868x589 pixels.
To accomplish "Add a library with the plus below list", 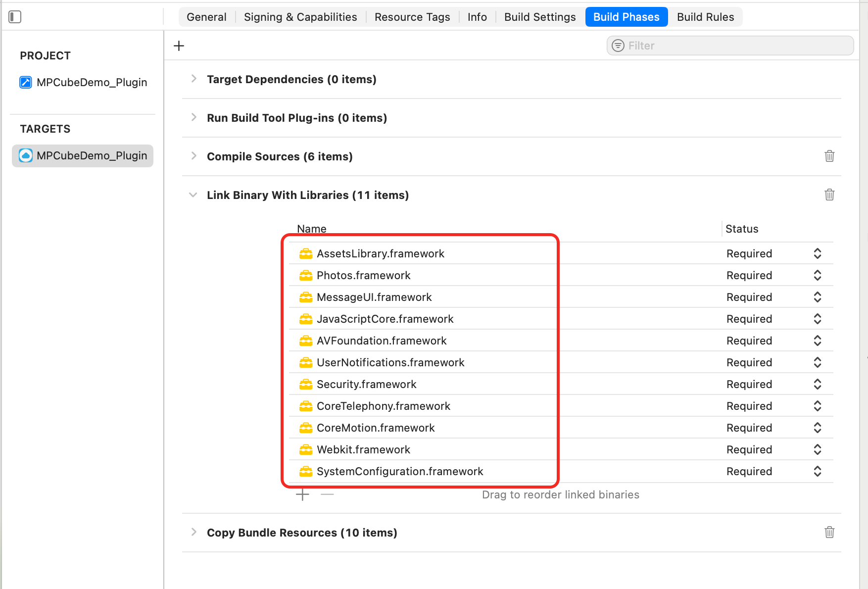I will pyautogui.click(x=302, y=494).
